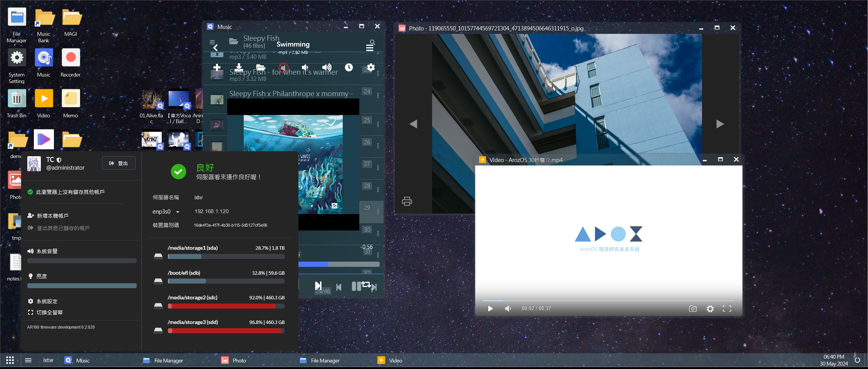Click the download icon in Music toolbar
The image size is (868, 369).
[239, 68]
